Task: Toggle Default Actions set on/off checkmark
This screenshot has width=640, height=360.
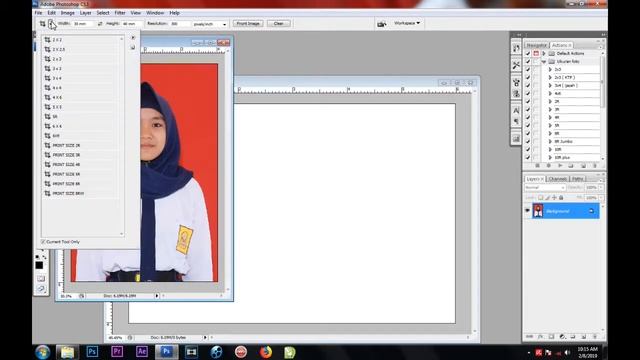Action: point(528,53)
